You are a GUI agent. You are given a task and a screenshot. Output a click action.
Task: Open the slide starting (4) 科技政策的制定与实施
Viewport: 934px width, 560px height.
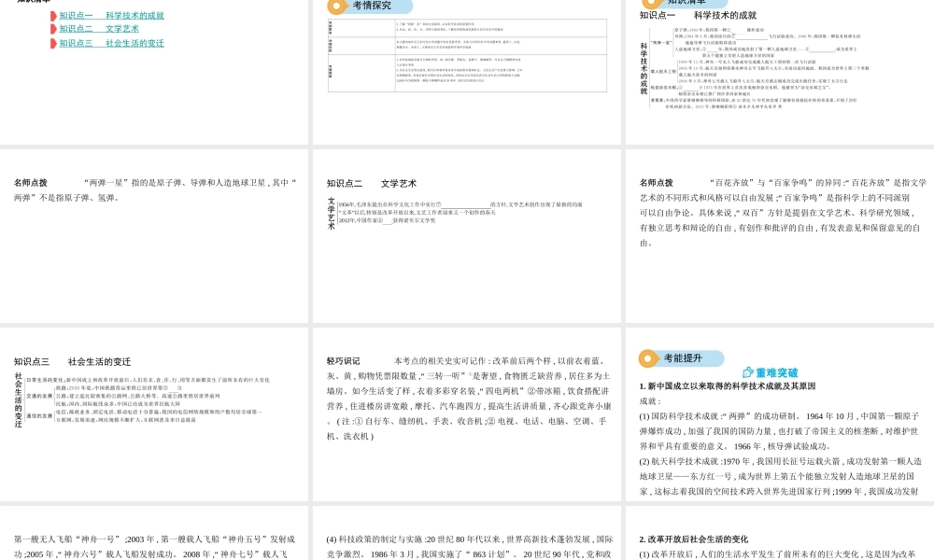point(467,533)
